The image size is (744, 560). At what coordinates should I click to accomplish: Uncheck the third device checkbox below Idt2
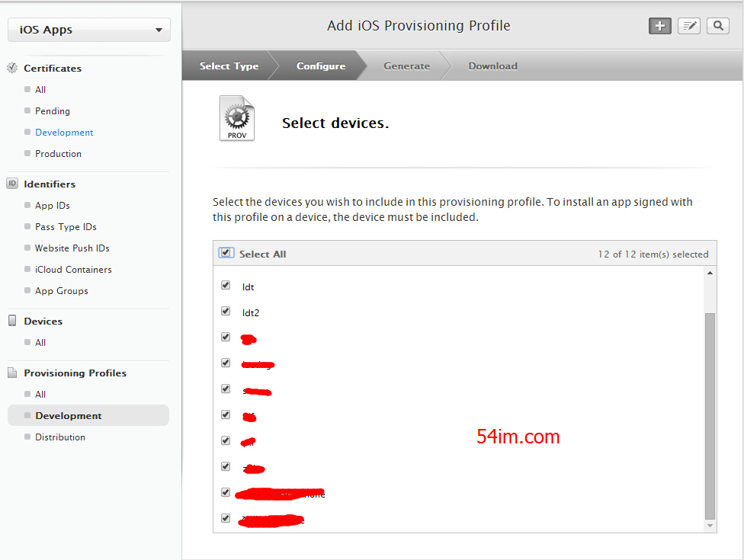[226, 389]
